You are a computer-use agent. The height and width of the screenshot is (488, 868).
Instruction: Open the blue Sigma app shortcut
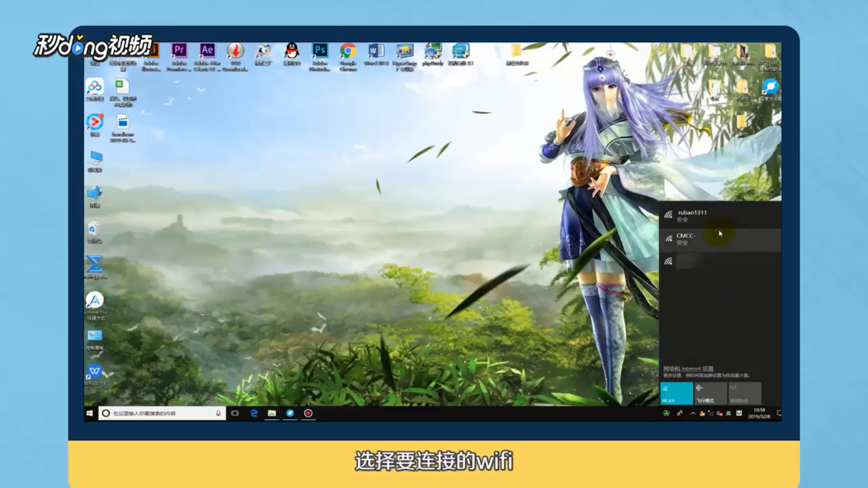[x=95, y=267]
